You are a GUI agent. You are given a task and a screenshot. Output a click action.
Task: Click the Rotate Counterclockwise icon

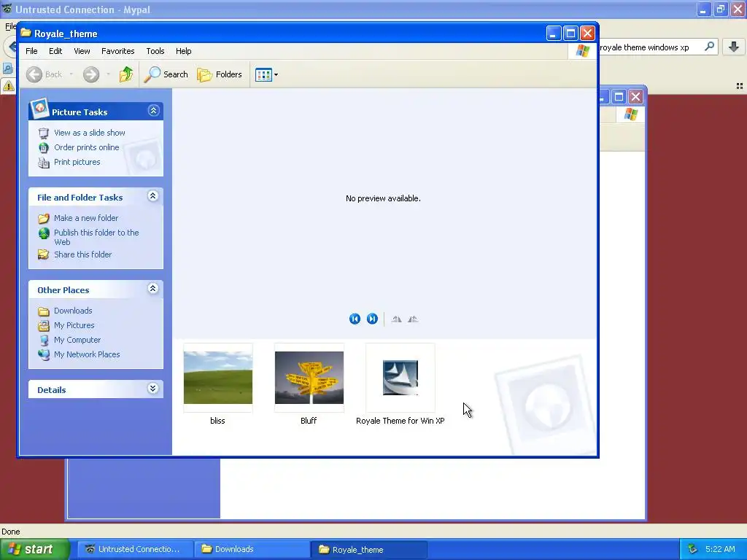(x=413, y=319)
